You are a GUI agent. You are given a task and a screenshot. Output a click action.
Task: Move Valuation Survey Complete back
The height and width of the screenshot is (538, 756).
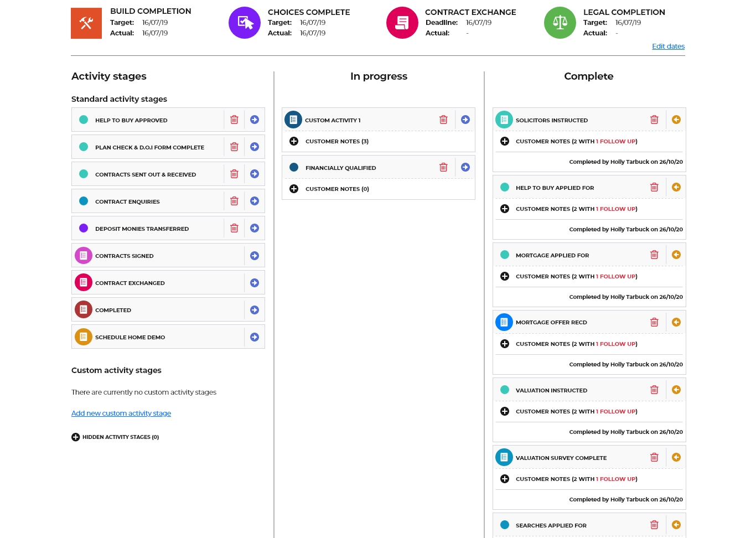coord(676,457)
